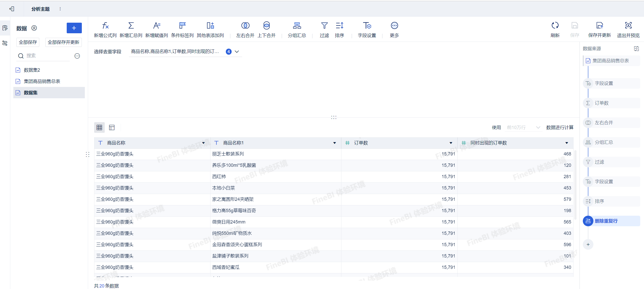Switch to the grid data view
644x289 pixels.
[x=99, y=127]
